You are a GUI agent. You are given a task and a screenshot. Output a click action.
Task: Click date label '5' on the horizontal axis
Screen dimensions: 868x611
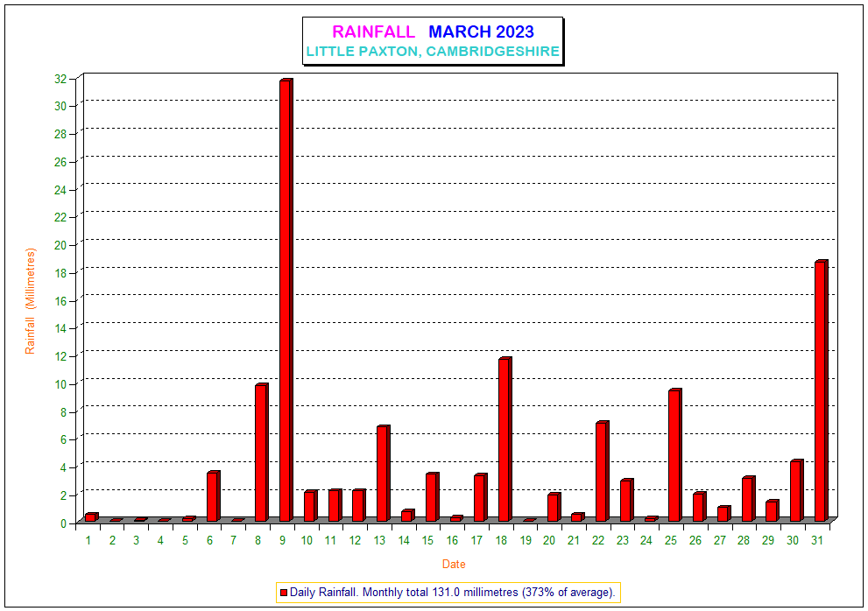pos(185,540)
